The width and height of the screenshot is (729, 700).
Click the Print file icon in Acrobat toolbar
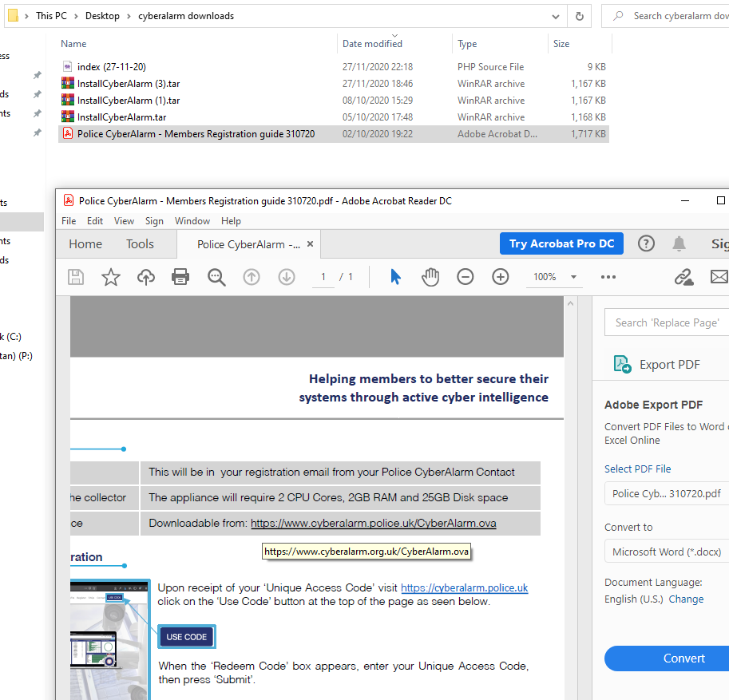180,277
